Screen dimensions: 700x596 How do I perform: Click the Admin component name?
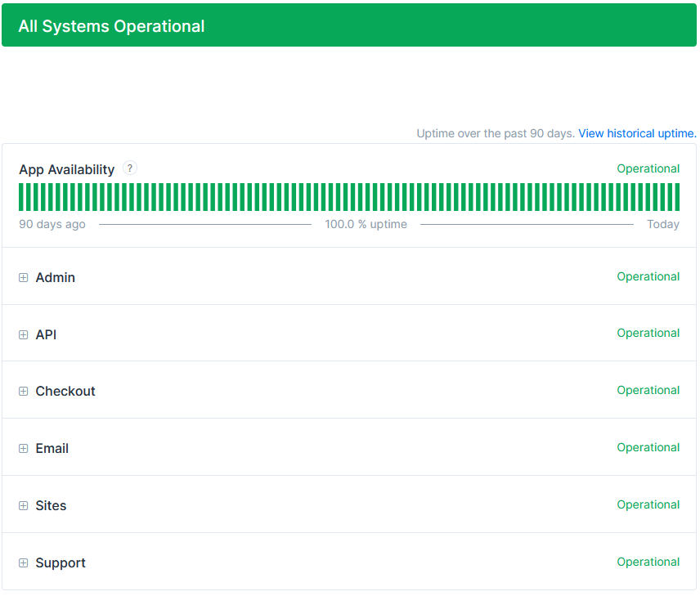(56, 278)
